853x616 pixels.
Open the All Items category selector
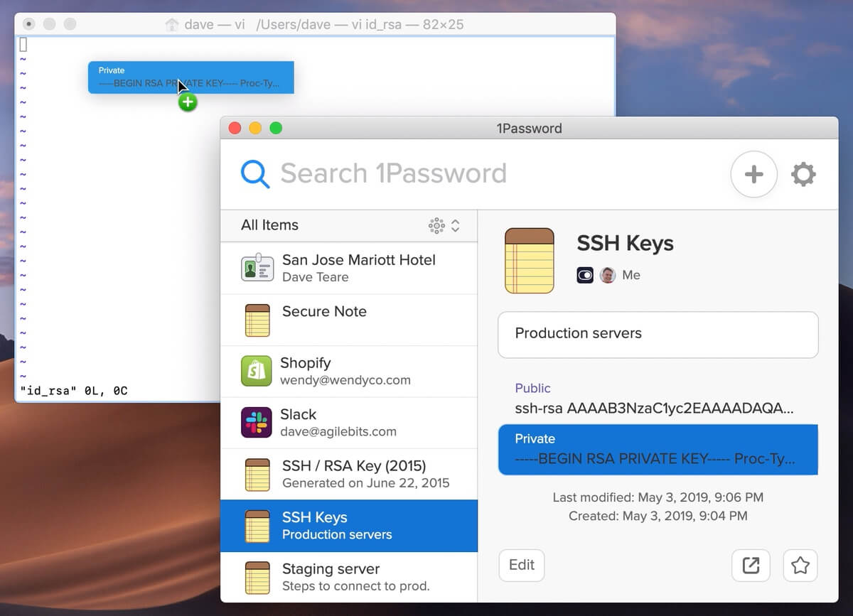269,225
